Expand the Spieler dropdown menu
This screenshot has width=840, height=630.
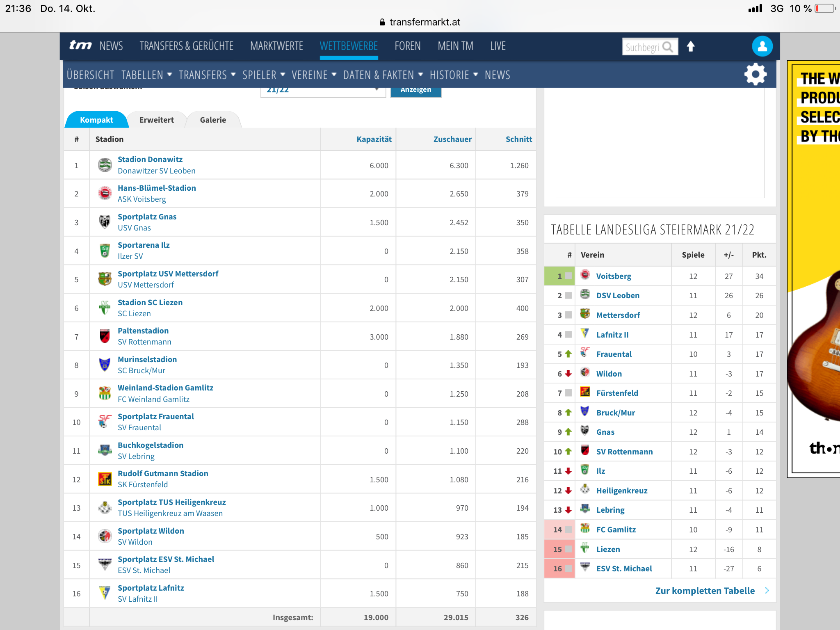coord(264,75)
